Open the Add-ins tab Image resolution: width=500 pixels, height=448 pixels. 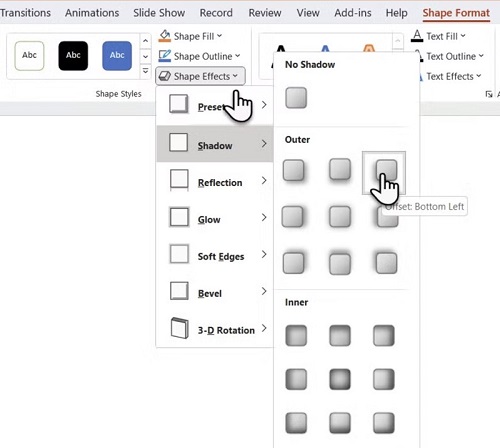click(x=353, y=13)
